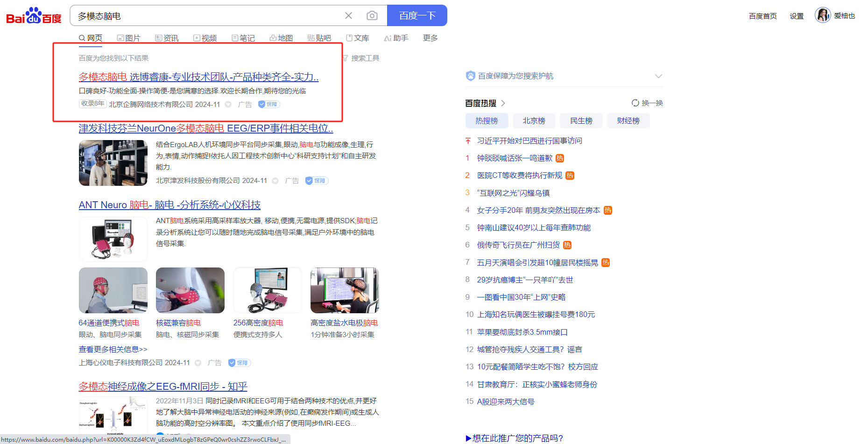868x444 pixels.
Task: Switch to the 视频 tab
Action: pos(205,38)
